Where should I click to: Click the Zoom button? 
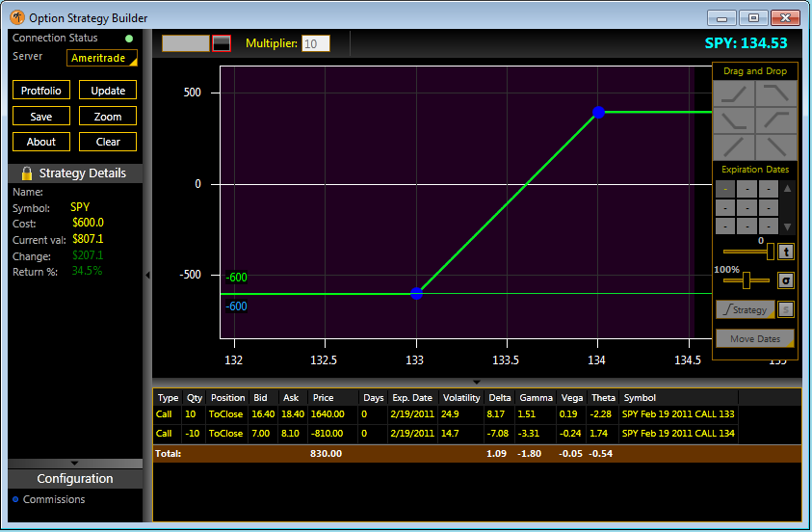point(108,116)
